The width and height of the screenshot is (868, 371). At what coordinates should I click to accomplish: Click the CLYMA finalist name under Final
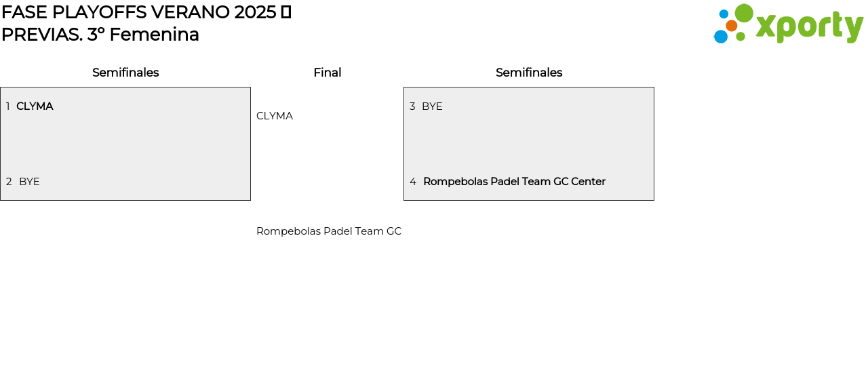pyautogui.click(x=275, y=116)
